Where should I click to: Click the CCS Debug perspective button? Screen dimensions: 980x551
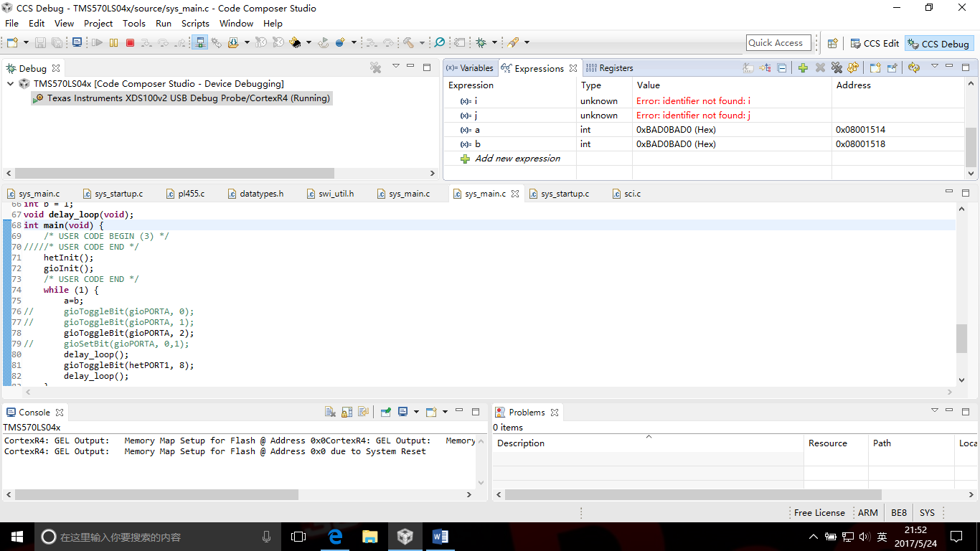point(938,44)
